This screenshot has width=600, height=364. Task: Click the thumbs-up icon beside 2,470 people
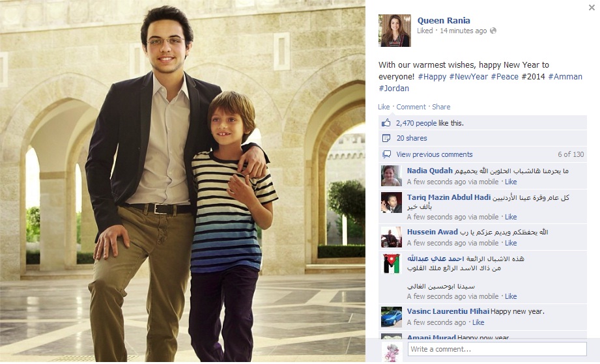(386, 122)
